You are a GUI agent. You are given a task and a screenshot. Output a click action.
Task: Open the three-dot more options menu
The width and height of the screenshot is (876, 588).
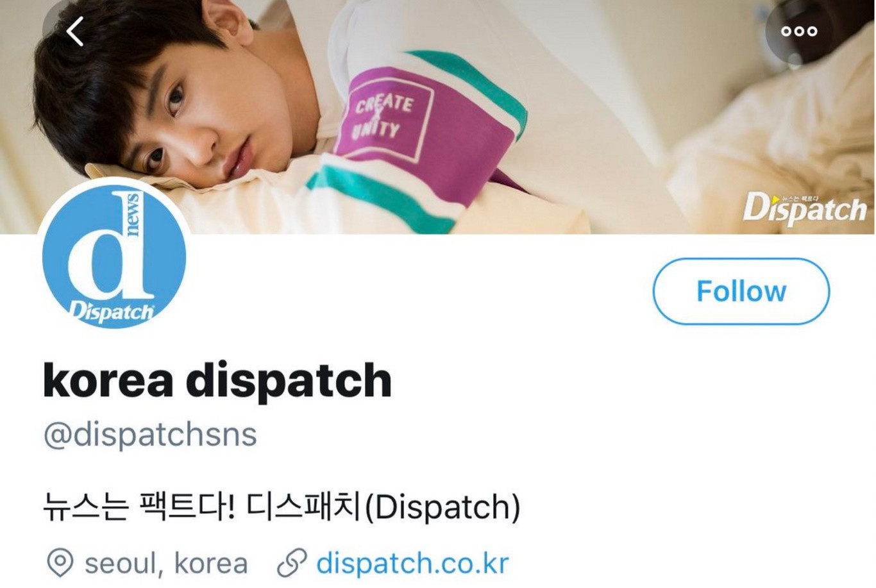(799, 31)
